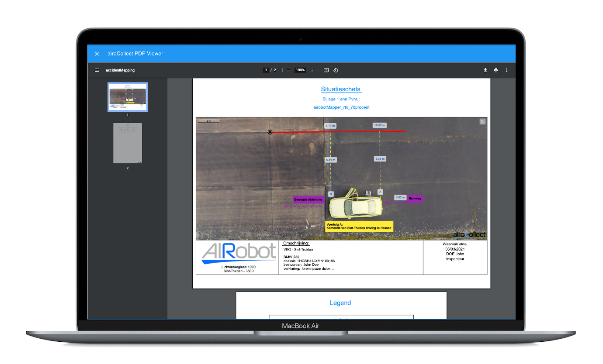Close the airoCollect PDF Viewer
Viewport: 603px width, 364px height.
(97, 54)
